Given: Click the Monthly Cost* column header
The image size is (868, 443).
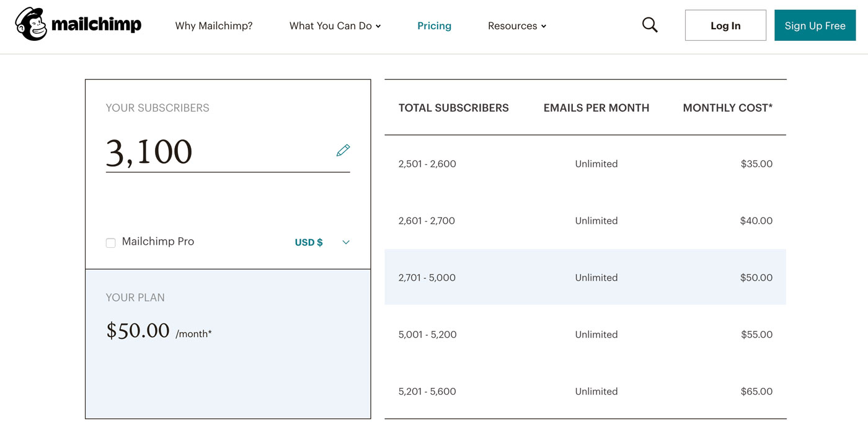Looking at the screenshot, I should pyautogui.click(x=728, y=108).
